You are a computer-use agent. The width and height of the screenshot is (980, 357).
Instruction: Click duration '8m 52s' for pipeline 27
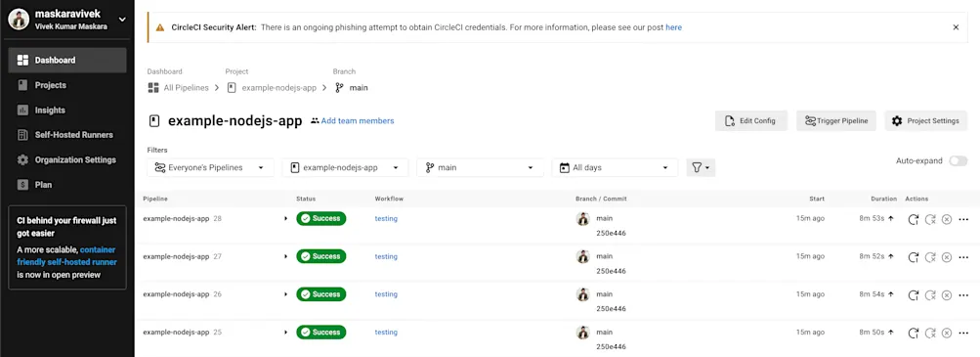[872, 256]
